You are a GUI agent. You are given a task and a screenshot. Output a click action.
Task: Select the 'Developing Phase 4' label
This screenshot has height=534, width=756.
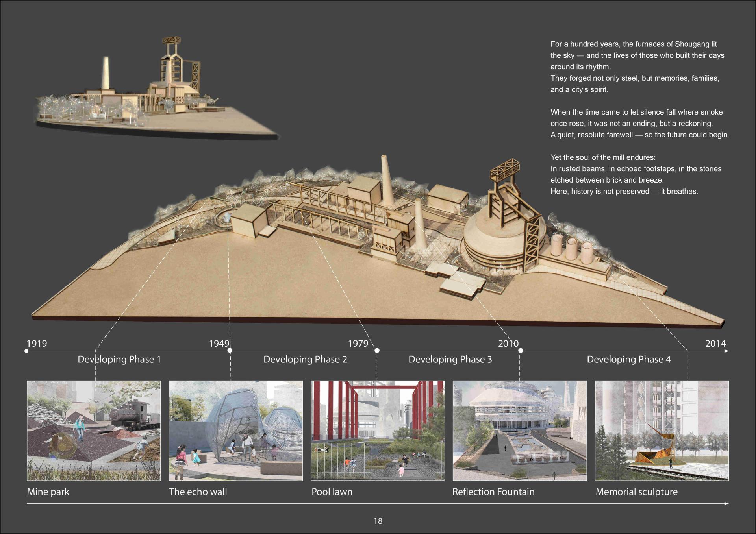point(629,359)
